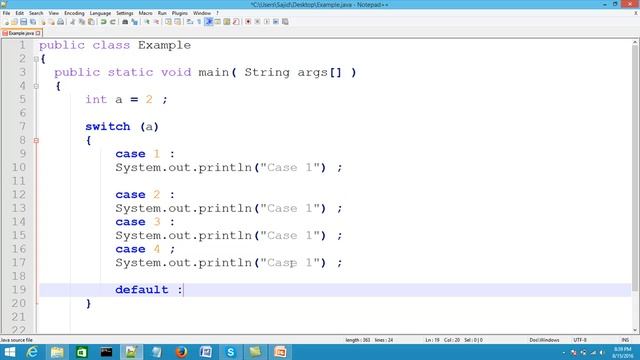Viewport: 640px width, 360px height.
Task: Click the Copy toolbar icon
Action: pyautogui.click(x=82, y=22)
